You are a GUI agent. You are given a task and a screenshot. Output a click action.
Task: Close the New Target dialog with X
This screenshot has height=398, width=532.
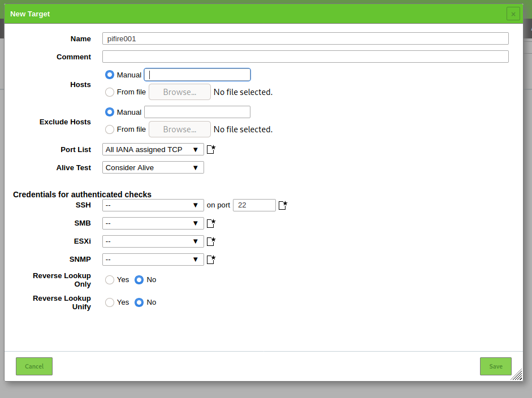click(513, 14)
